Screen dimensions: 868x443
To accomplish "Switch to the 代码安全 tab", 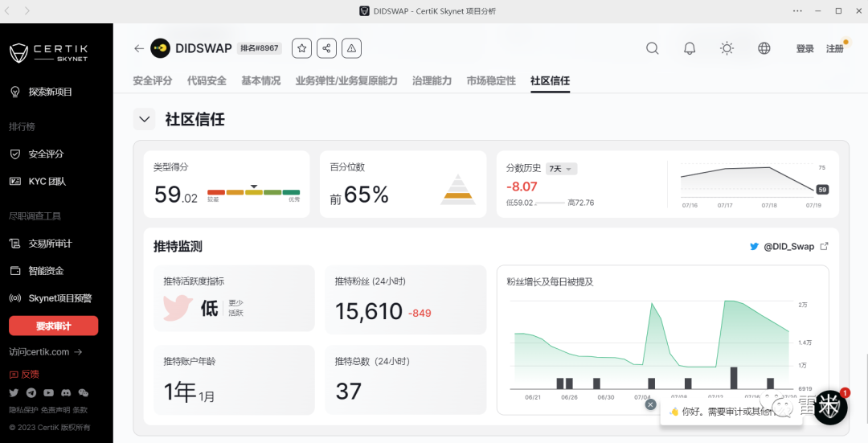I will click(x=207, y=81).
